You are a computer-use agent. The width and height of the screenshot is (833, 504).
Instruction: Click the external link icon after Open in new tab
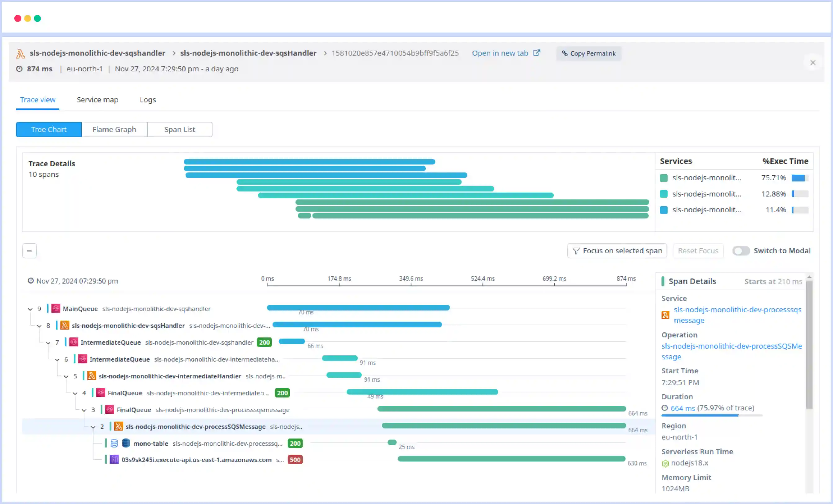[x=537, y=53]
